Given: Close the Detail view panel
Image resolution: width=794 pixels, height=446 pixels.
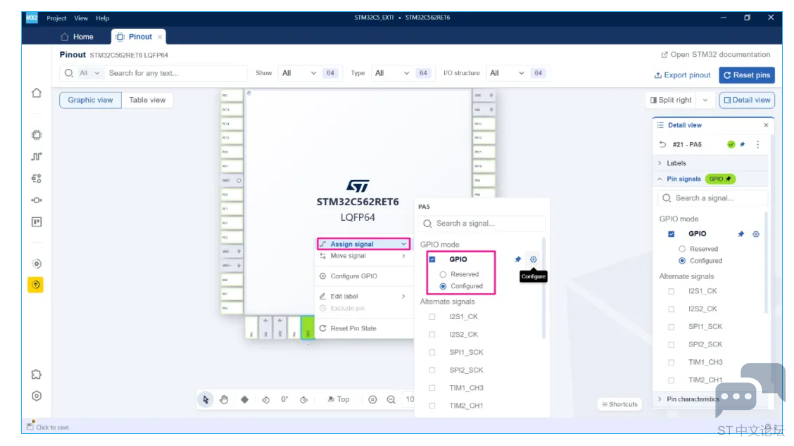Looking at the screenshot, I should (766, 125).
